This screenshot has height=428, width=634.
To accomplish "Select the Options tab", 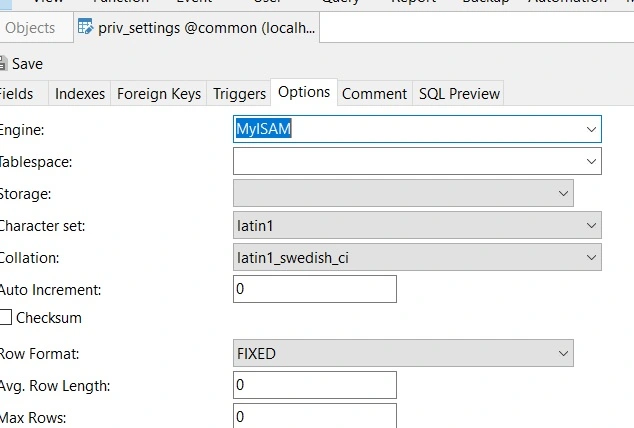I will 304,92.
